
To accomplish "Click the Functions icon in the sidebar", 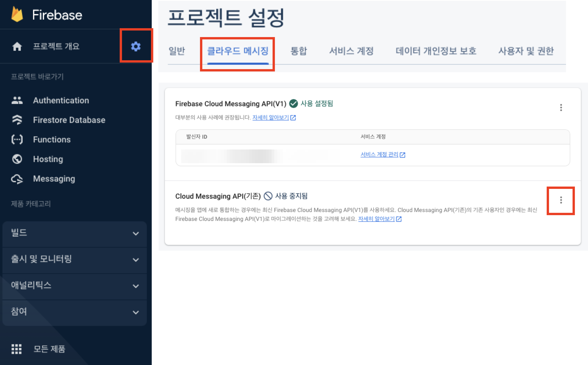I will [17, 139].
